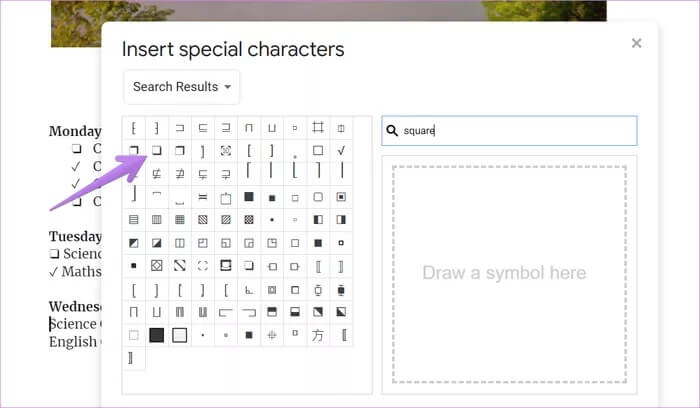This screenshot has width=700, height=408.
Task: Close the Insert special characters dialog
Action: (x=637, y=43)
